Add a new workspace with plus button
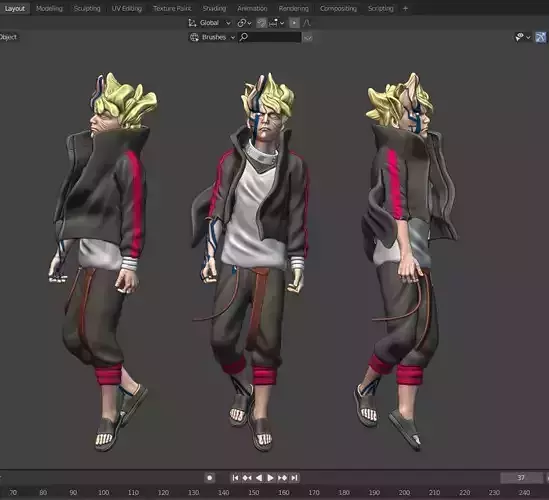Screen dimensions: 549x500 click(405, 8)
